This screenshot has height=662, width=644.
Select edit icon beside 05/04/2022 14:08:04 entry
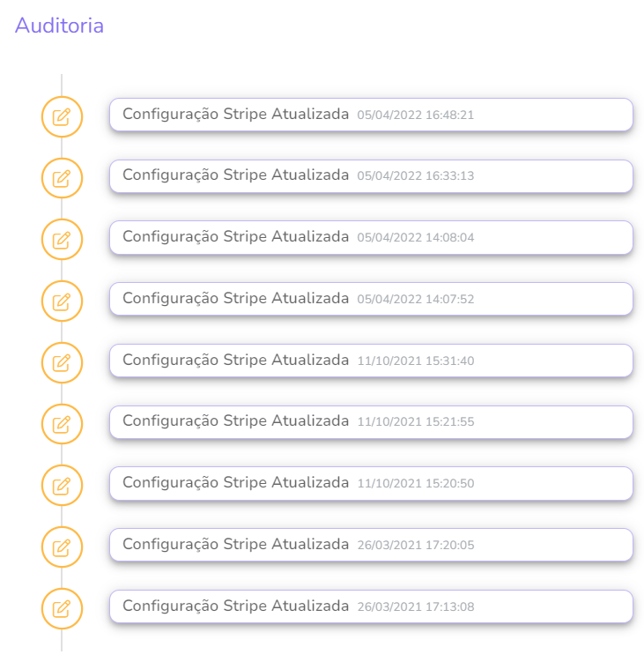pos(62,240)
